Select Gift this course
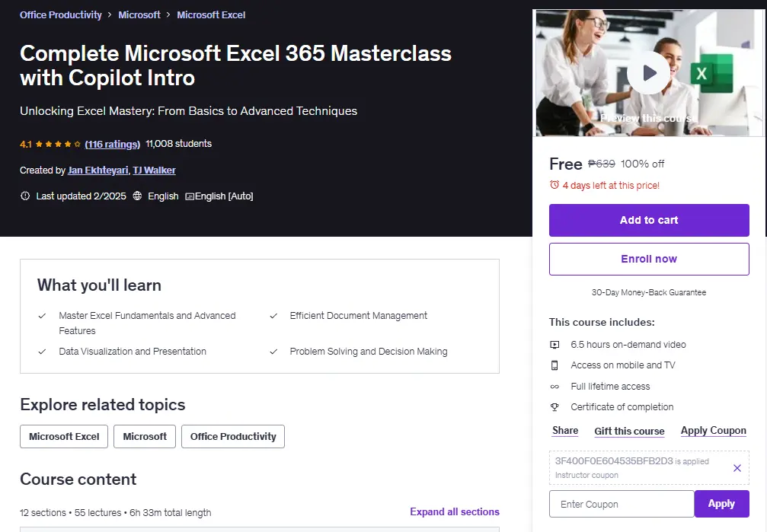The height and width of the screenshot is (532, 767). pyautogui.click(x=629, y=431)
